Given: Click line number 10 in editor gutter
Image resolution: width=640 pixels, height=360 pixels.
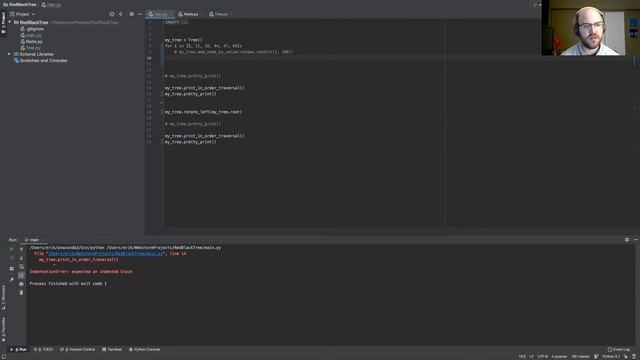Looking at the screenshot, I should (149, 58).
